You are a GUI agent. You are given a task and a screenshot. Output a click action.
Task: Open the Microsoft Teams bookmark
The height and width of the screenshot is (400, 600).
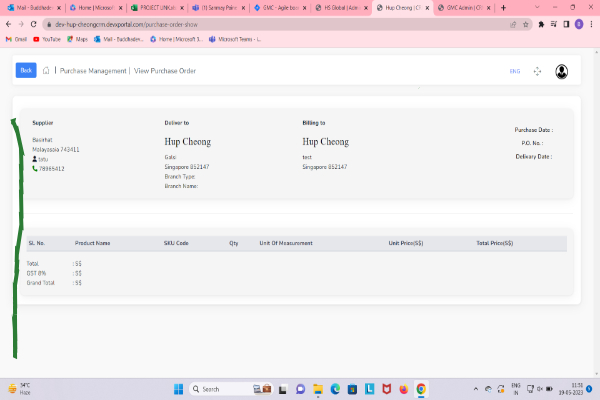click(x=235, y=39)
